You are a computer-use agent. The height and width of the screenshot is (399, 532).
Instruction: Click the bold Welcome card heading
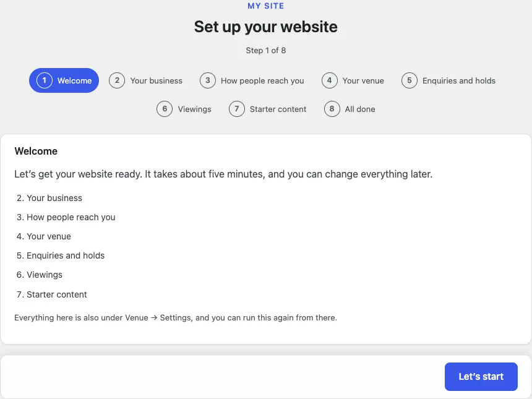(36, 151)
